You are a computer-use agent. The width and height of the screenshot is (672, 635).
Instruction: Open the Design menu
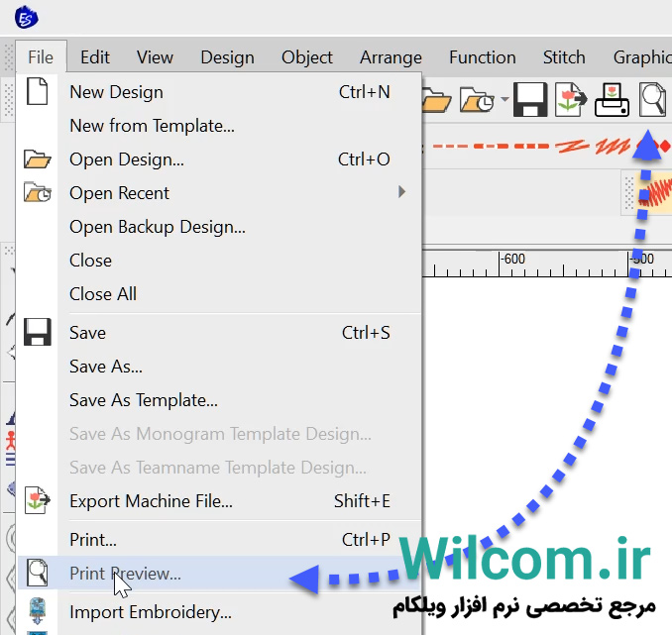pyautogui.click(x=228, y=57)
